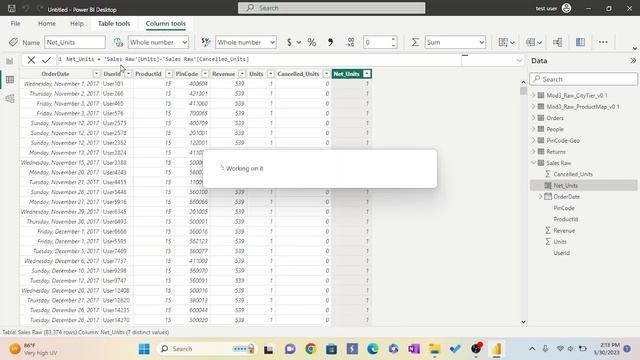Apply percentage format icon

312,42
